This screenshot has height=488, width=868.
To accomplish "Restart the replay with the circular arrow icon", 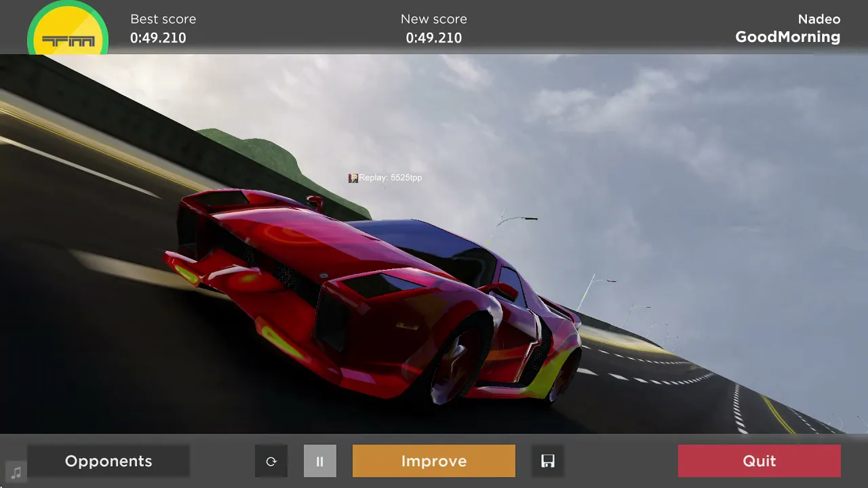I will point(271,461).
